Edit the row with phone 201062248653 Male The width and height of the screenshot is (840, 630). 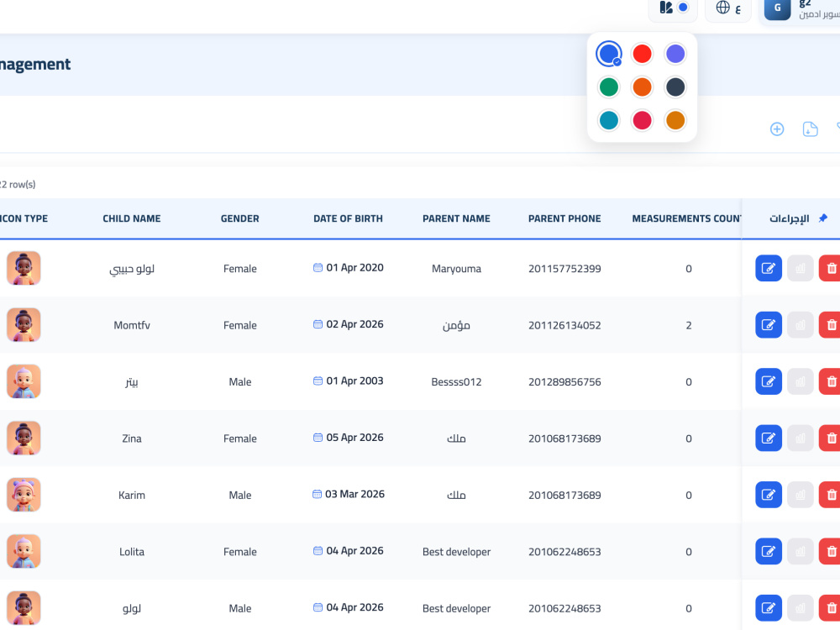(x=769, y=608)
